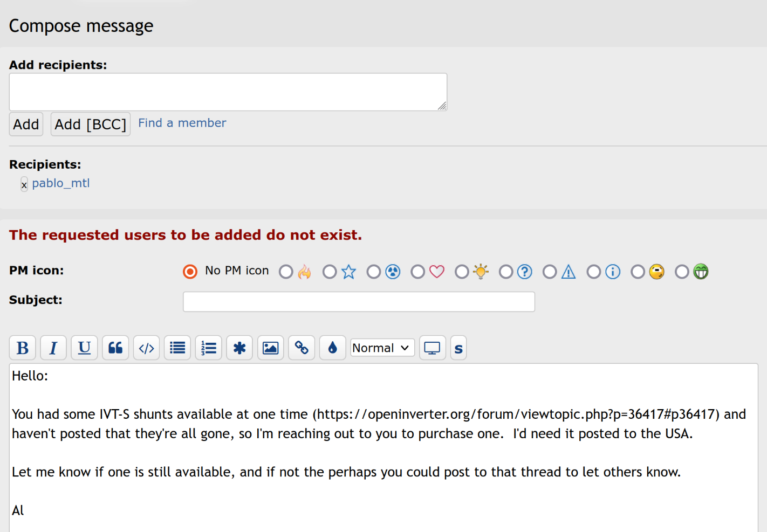Viewport: 767px width, 532px height.
Task: Select the No PM icon option
Action: 190,272
